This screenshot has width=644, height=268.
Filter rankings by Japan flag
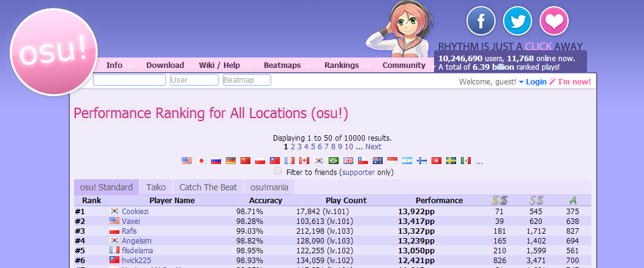[x=201, y=161]
